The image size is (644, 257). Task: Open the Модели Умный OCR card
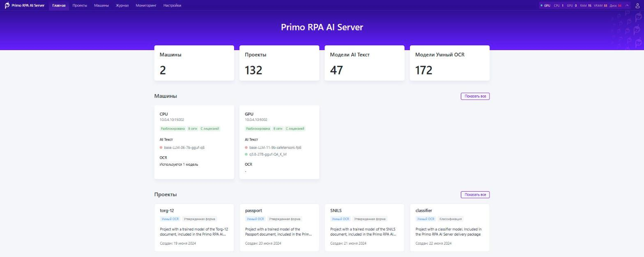click(450, 63)
